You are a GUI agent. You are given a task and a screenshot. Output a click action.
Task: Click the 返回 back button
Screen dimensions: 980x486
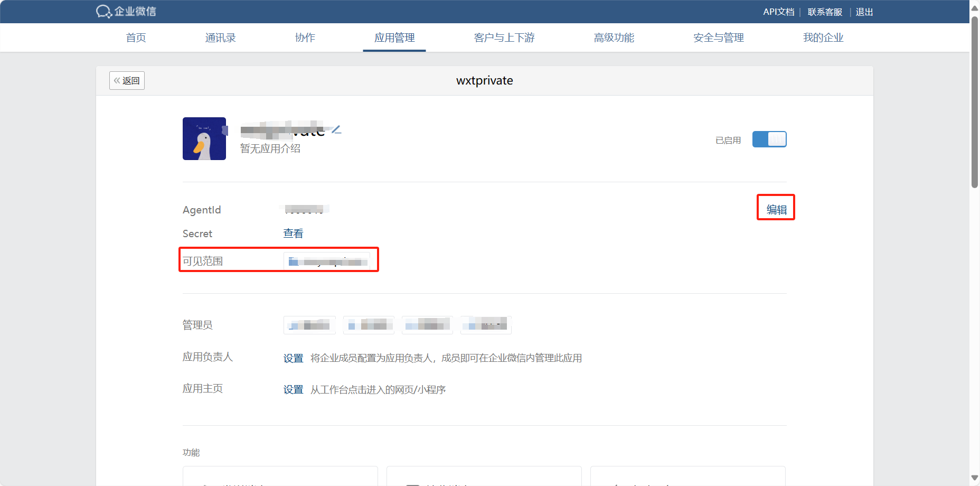tap(127, 81)
